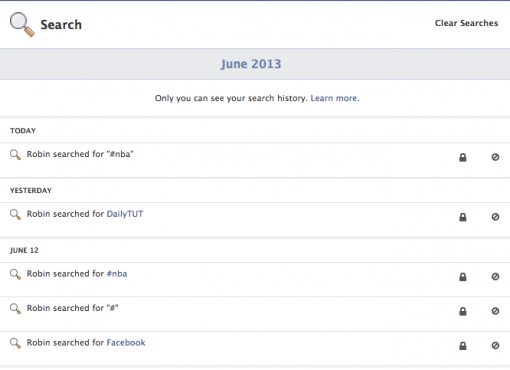Open the #nba hashtag link
The height and width of the screenshot is (370, 510).
tap(117, 274)
